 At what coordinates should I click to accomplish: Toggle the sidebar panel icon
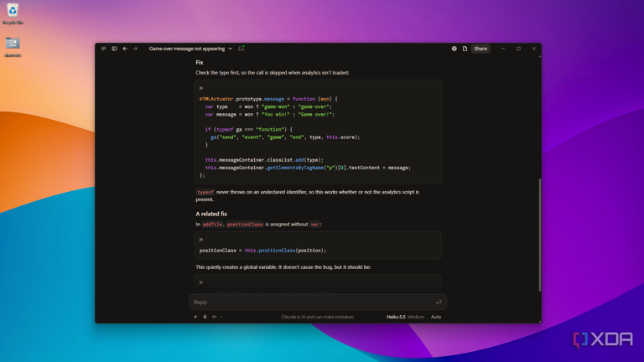[x=114, y=49]
